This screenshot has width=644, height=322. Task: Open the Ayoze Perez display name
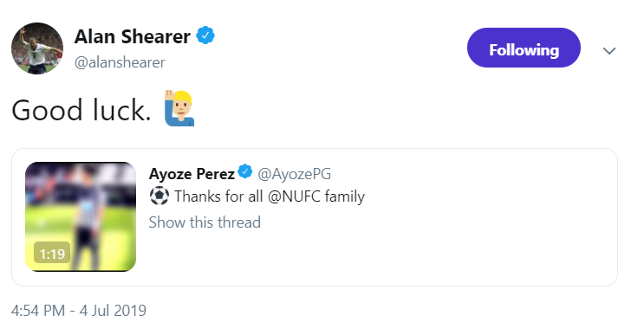coord(192,174)
